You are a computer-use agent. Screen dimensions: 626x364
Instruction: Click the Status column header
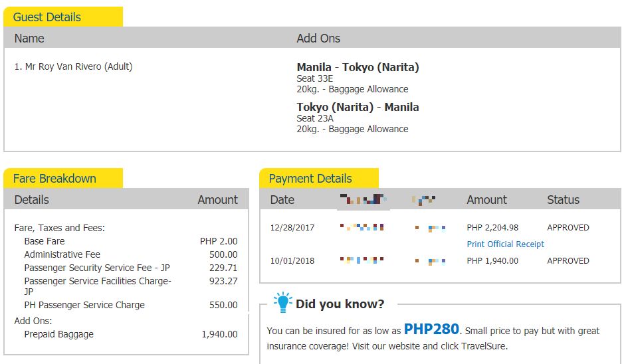pos(563,200)
